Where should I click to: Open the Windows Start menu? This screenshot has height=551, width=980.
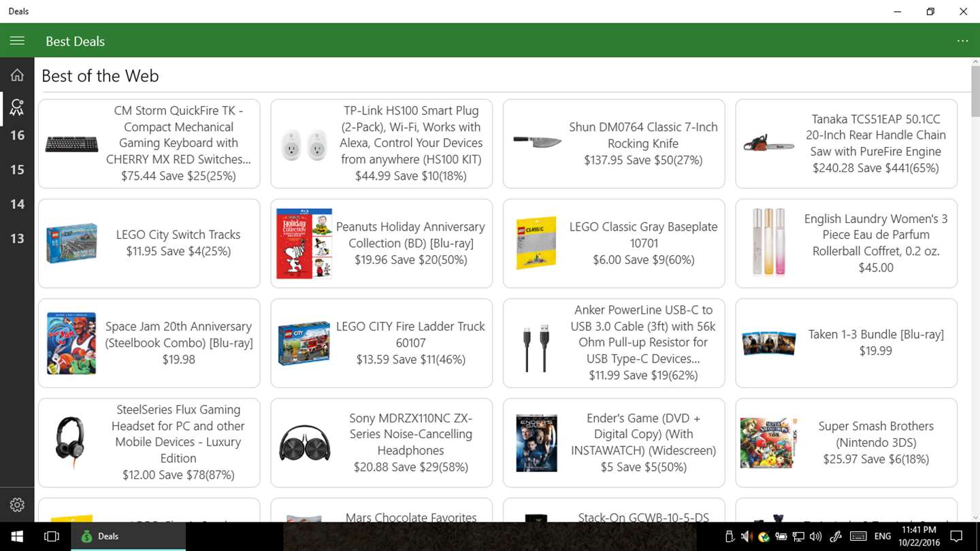pos(17,537)
